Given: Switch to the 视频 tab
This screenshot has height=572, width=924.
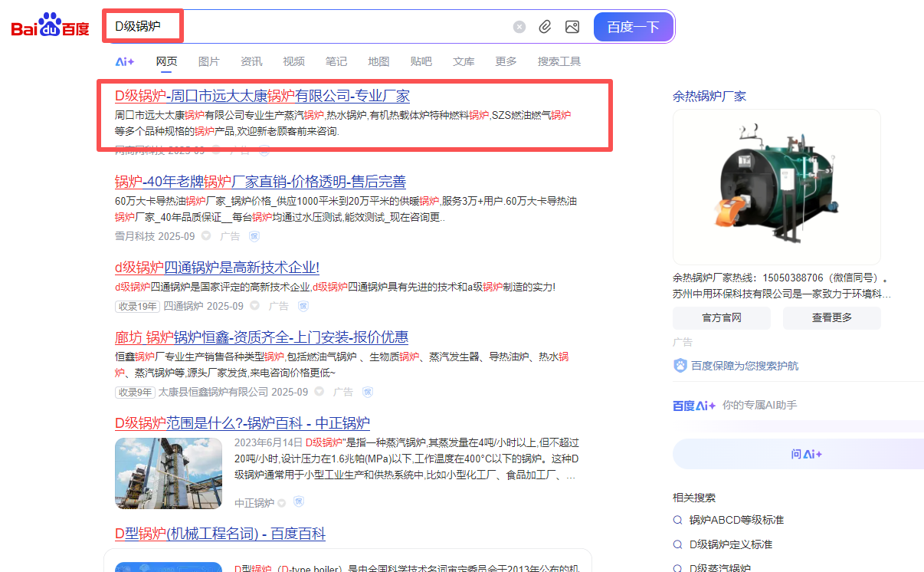Looking at the screenshot, I should tap(293, 61).
